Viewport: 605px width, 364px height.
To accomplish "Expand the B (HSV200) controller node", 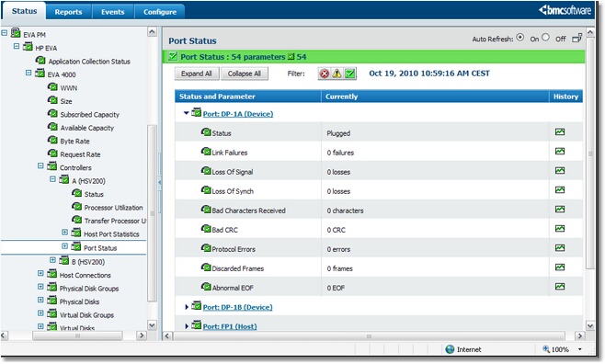I will point(52,260).
